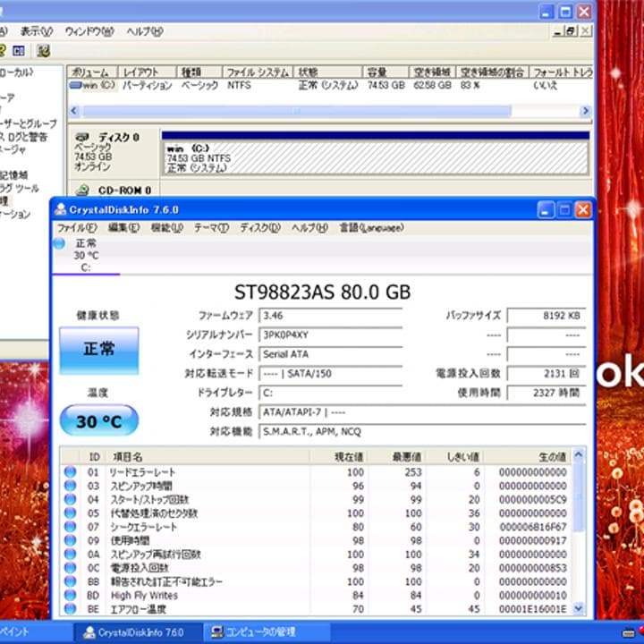Click status icon for 01 リードエラーレート row
The width and height of the screenshot is (644, 644).
[71, 472]
